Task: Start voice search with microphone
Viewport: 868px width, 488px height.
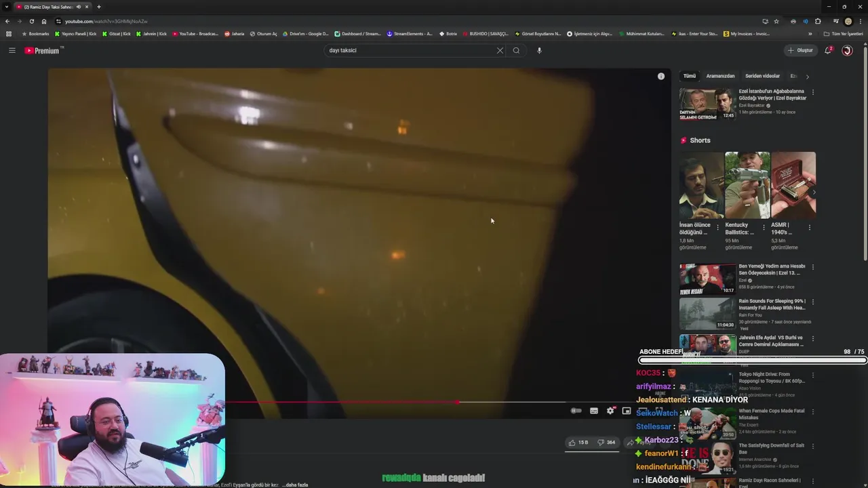Action: pos(539,50)
